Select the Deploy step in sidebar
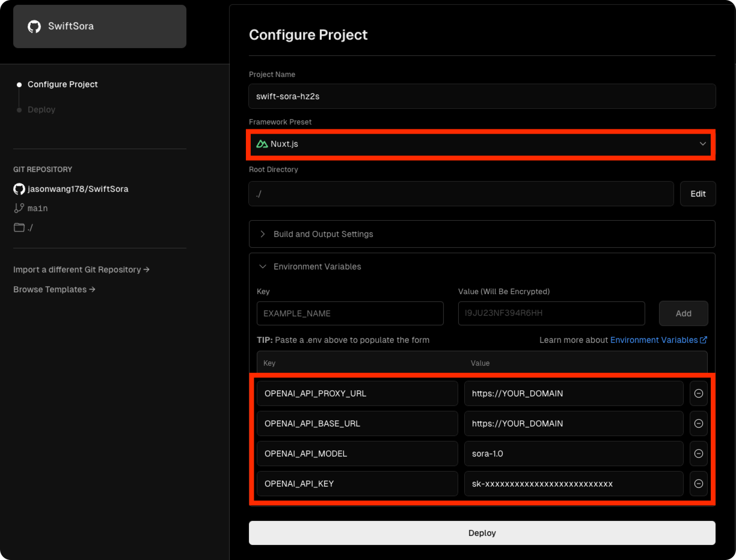 (41, 109)
